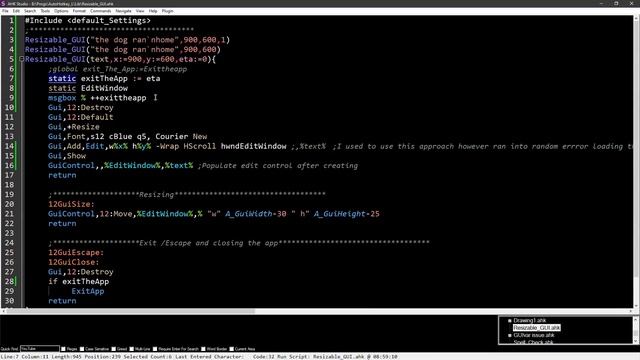Click the '12GuiSize:' label
The width and height of the screenshot is (640, 360).
(x=71, y=204)
